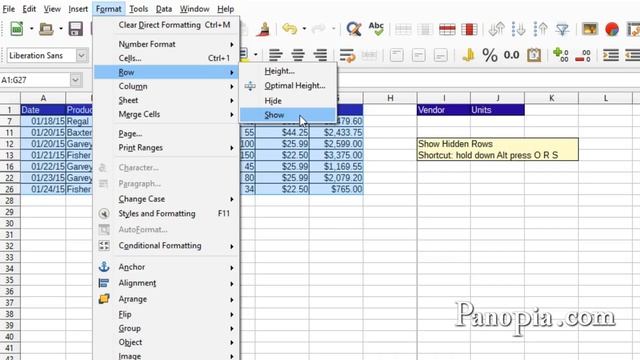The width and height of the screenshot is (640, 360).
Task: Open the Edit menu
Action: click(x=29, y=9)
